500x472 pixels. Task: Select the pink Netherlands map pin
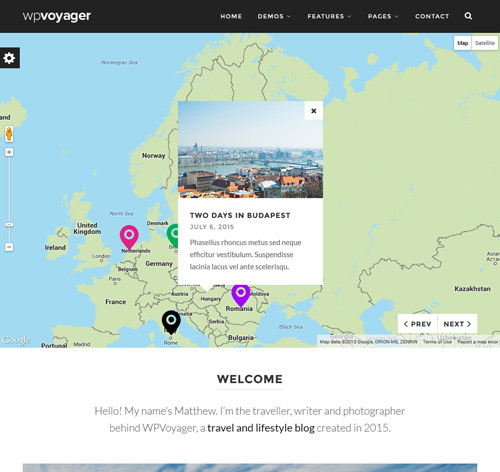pyautogui.click(x=129, y=237)
